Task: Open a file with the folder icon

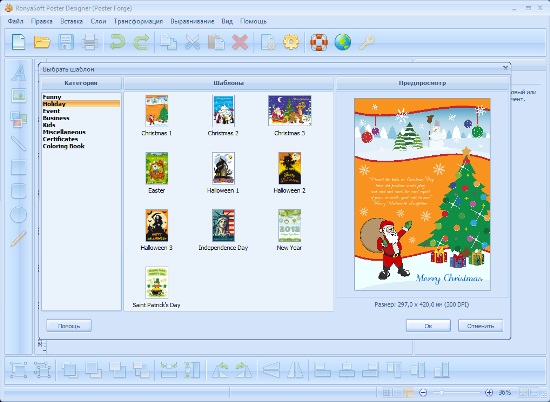Action: pyautogui.click(x=42, y=42)
